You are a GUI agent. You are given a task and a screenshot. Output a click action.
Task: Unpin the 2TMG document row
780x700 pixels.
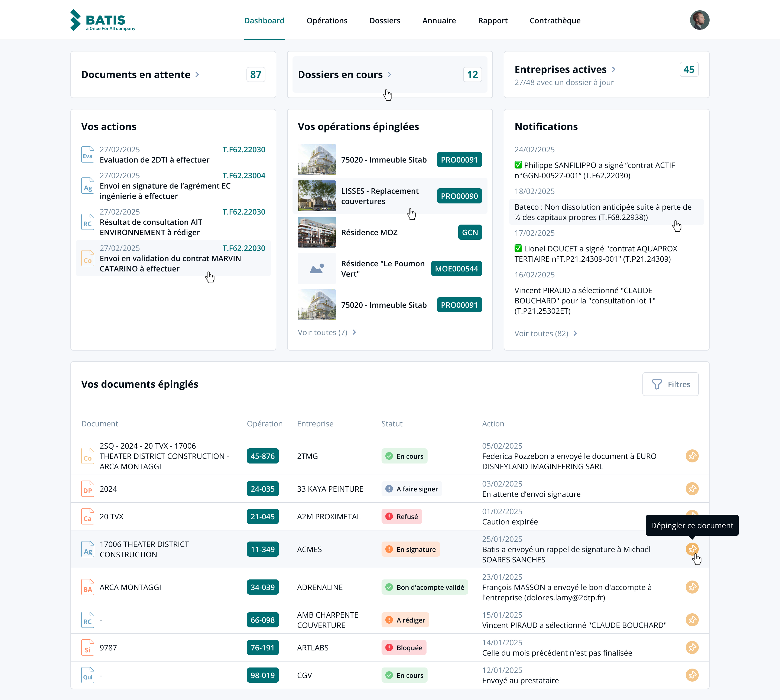click(x=692, y=456)
